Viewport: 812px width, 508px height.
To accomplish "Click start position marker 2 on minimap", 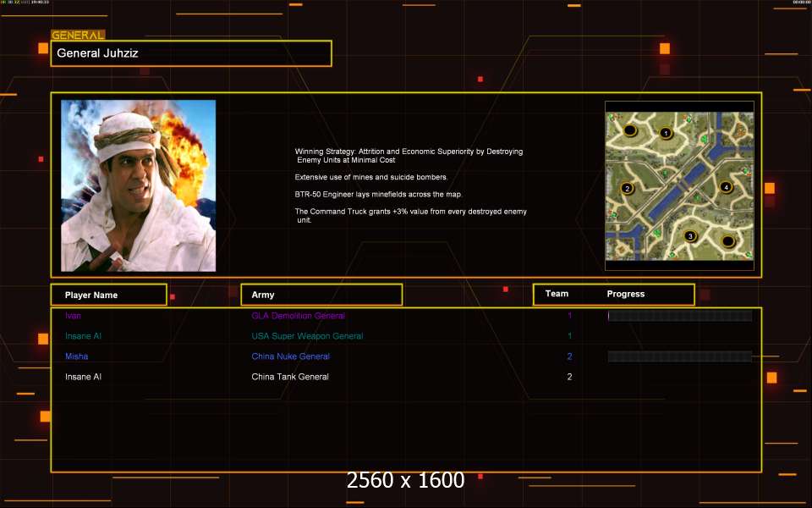I will [627, 188].
